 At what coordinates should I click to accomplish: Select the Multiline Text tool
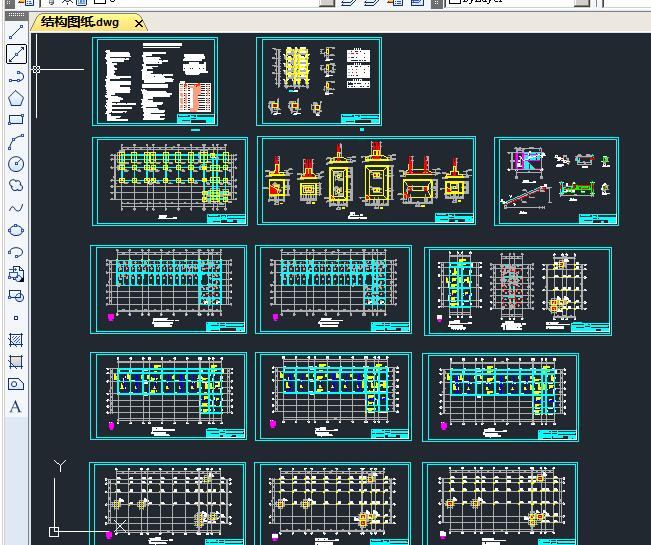click(16, 406)
